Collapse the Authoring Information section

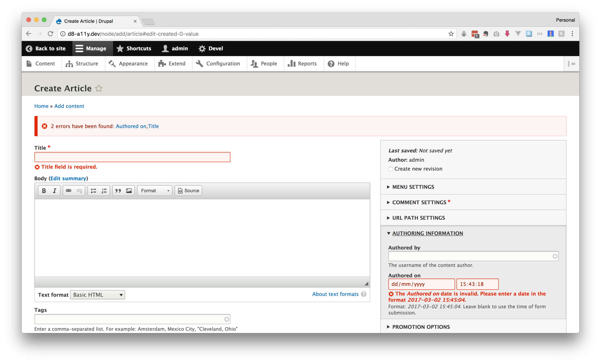pos(427,233)
